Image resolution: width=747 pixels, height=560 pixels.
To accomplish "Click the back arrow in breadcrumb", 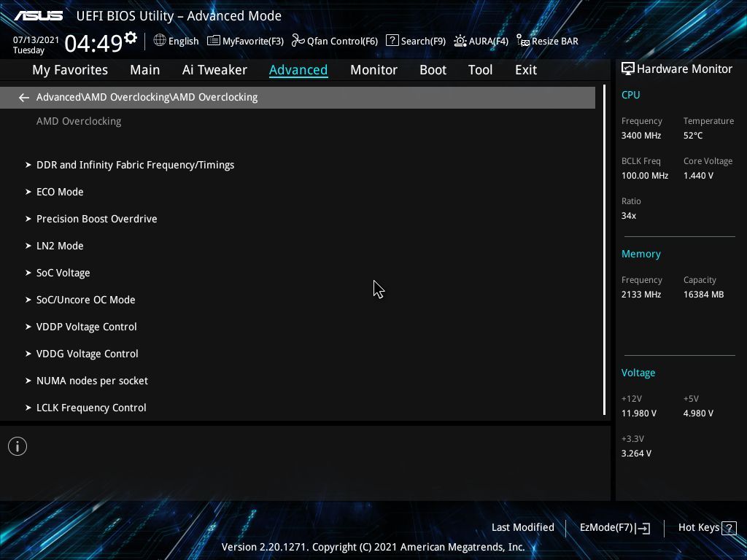I will point(24,98).
